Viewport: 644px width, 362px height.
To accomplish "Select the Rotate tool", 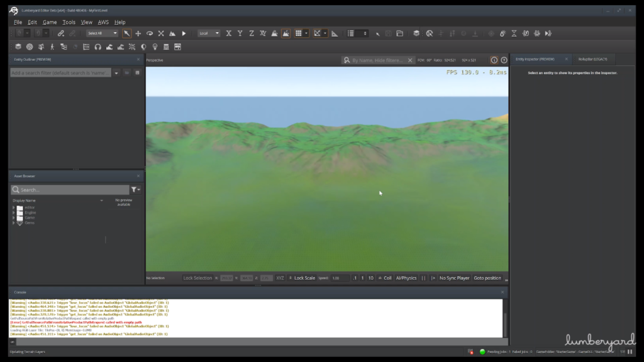I will pos(150,33).
